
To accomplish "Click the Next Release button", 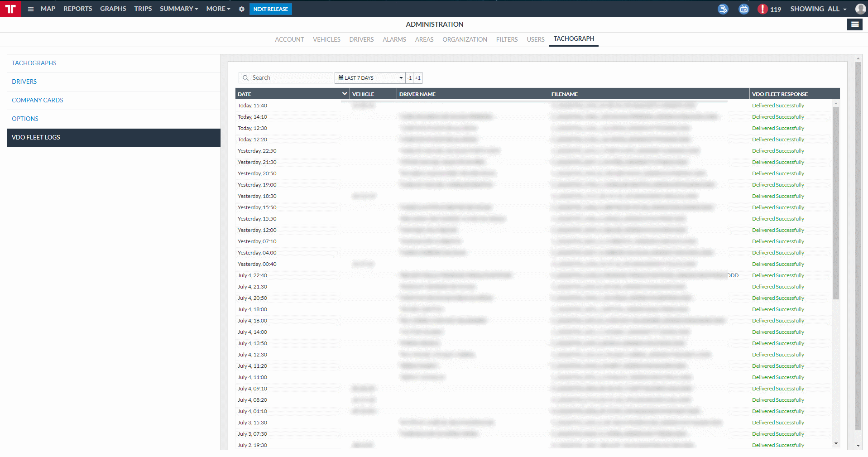I will pyautogui.click(x=270, y=9).
